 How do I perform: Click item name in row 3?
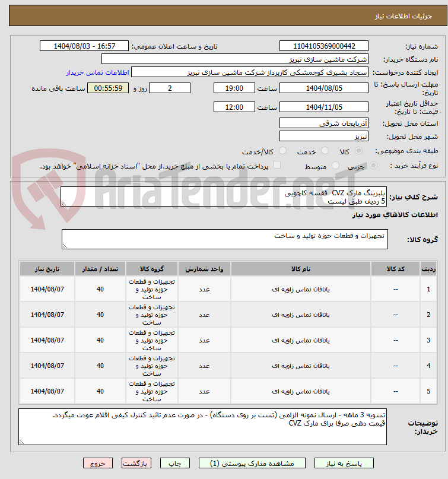pos(301,340)
